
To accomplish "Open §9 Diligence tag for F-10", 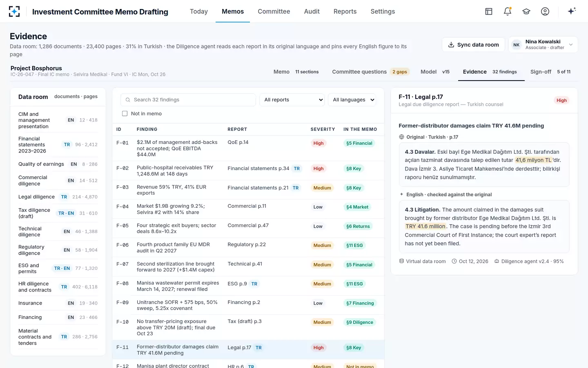I will tap(359, 322).
